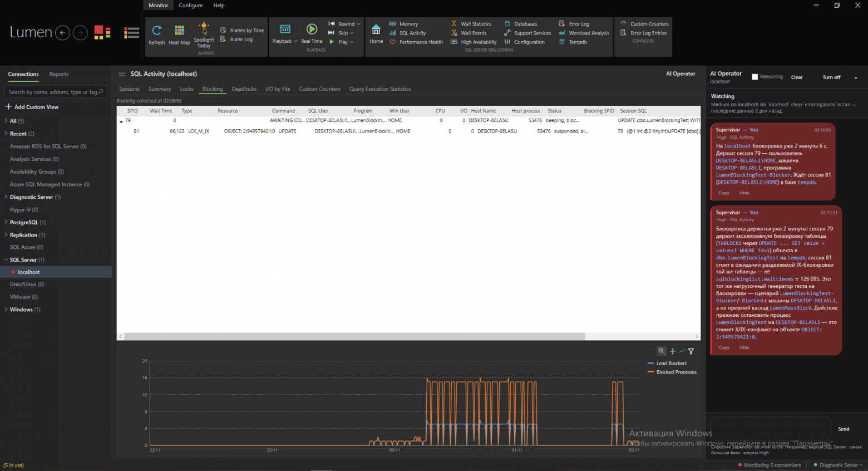Open the Query Execution Statistics tab
The height and width of the screenshot is (471, 868).
coord(380,89)
